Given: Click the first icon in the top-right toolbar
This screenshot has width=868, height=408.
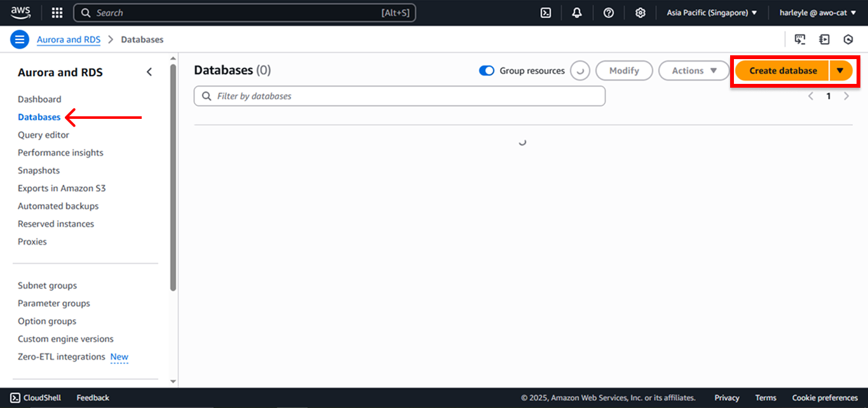Looking at the screenshot, I should 800,39.
